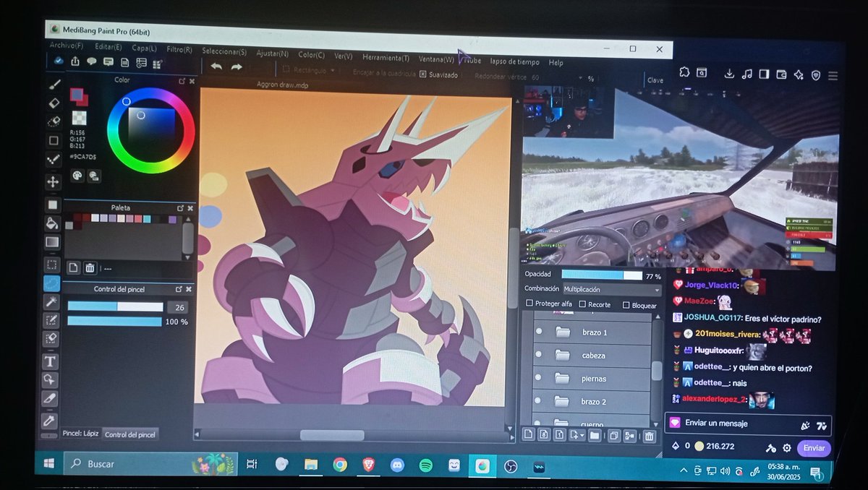The height and width of the screenshot is (490, 868).
Task: Select the Magic Wand tool
Action: (x=51, y=301)
